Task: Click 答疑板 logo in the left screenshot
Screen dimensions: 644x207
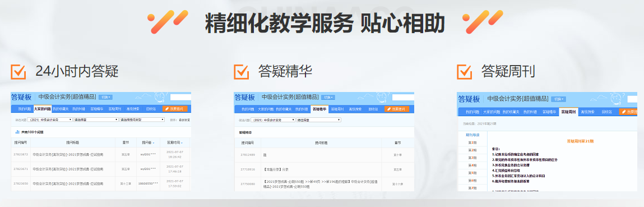Action: point(21,97)
